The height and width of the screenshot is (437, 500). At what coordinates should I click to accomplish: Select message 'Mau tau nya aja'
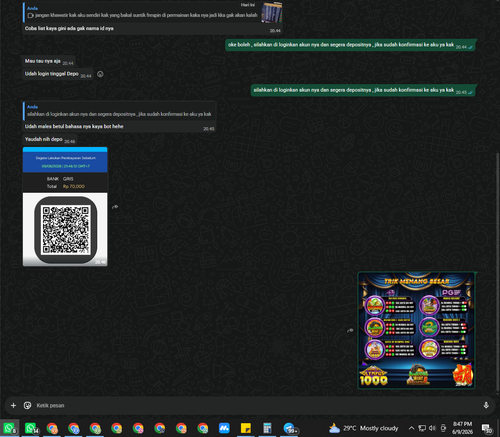click(48, 61)
